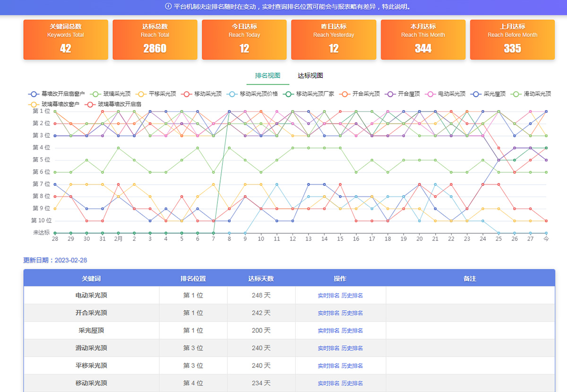This screenshot has height=392, width=567.
Task: View 历史排名 for 平移采光顶
Action: pos(352,366)
